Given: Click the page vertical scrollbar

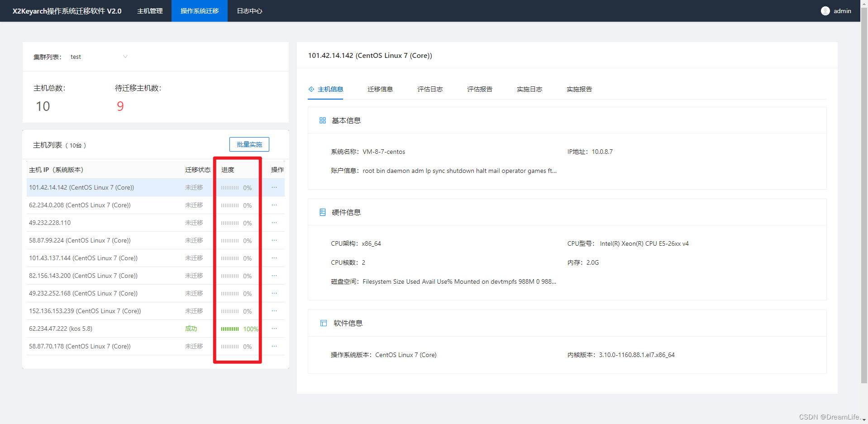Looking at the screenshot, I should click(x=864, y=195).
